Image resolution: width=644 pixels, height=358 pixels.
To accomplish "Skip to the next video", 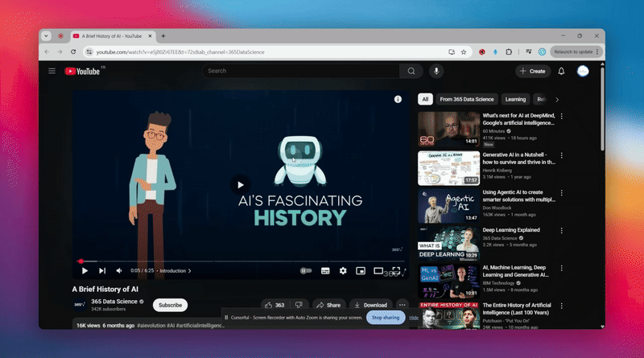I will (102, 270).
